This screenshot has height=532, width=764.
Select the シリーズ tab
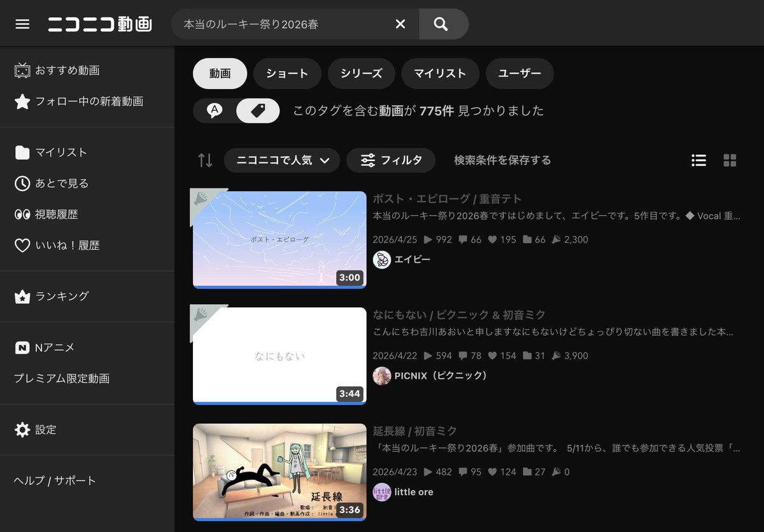tap(361, 74)
